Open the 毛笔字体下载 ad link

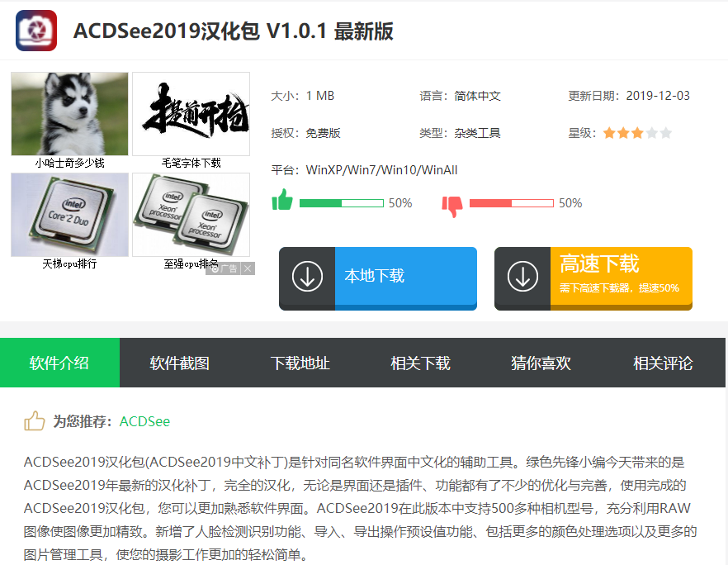click(191, 163)
